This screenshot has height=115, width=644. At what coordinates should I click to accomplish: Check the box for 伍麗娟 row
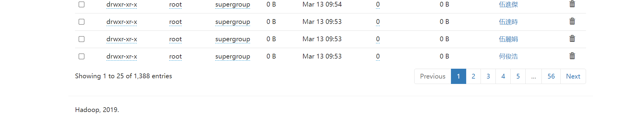point(82,39)
